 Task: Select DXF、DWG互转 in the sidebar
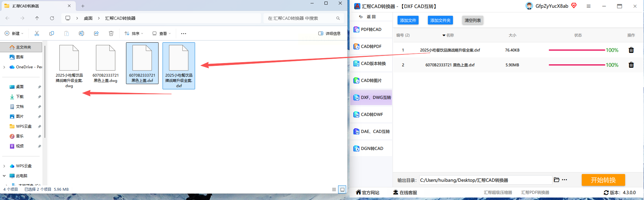tap(371, 97)
